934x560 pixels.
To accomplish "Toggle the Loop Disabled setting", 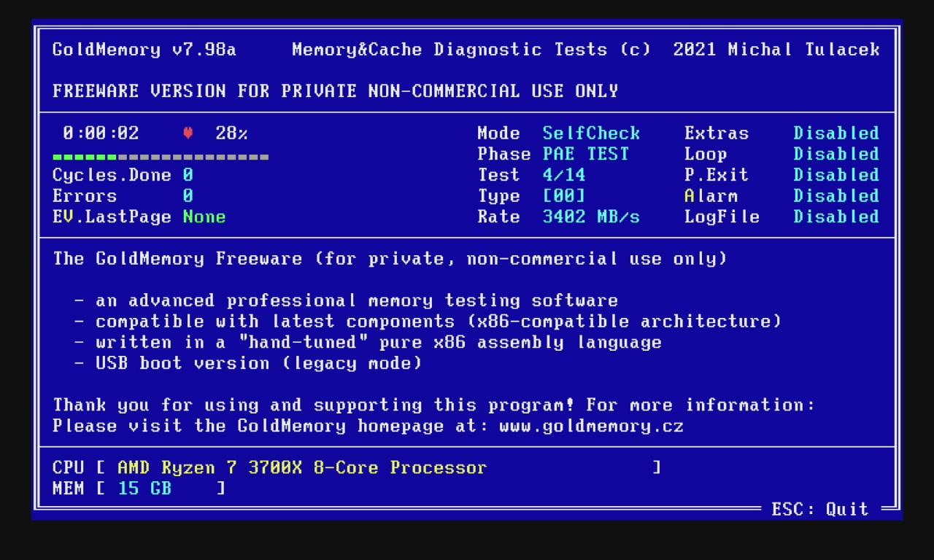I will point(836,154).
